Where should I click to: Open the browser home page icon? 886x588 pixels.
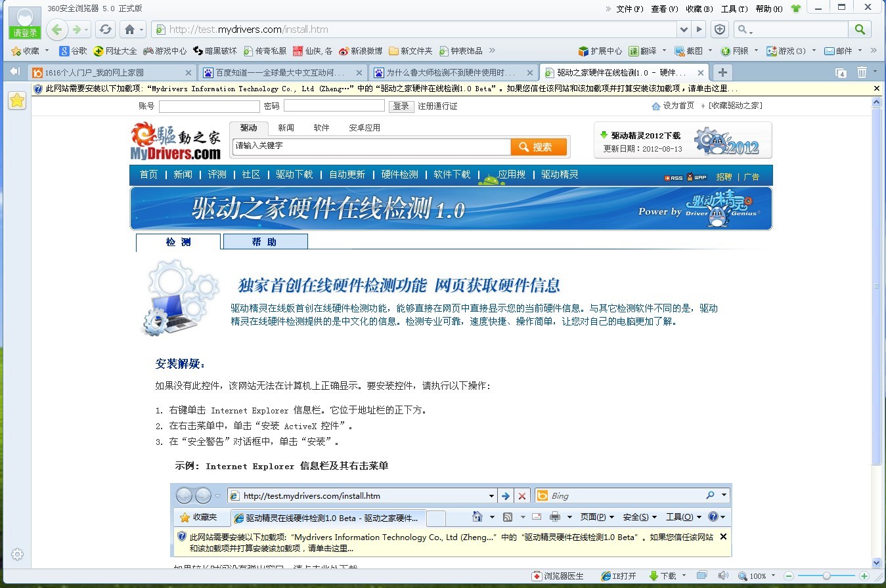tap(129, 30)
